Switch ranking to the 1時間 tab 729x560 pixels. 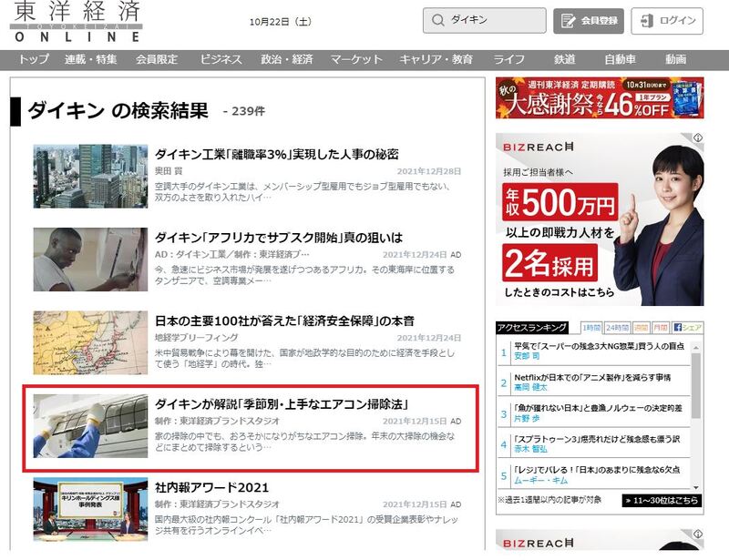(x=591, y=328)
